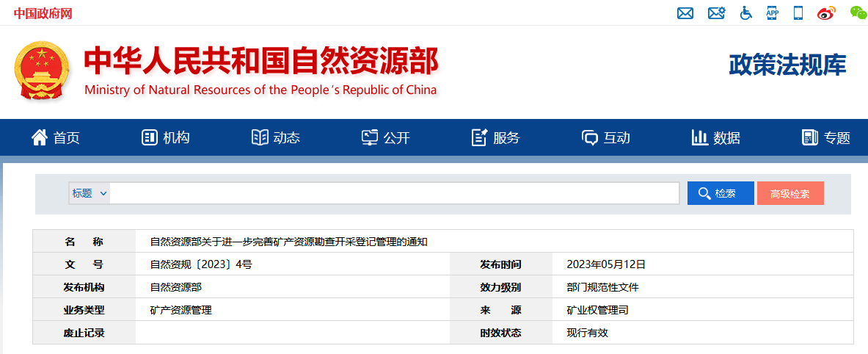Screen dimensions: 868x354
Task: Open the mobile phone version icon
Action: coord(798,13)
